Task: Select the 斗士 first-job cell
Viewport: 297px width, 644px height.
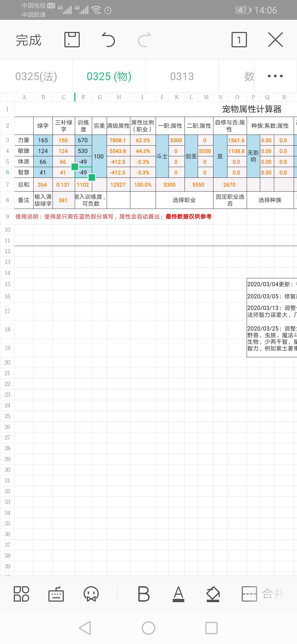Action: pos(162,156)
